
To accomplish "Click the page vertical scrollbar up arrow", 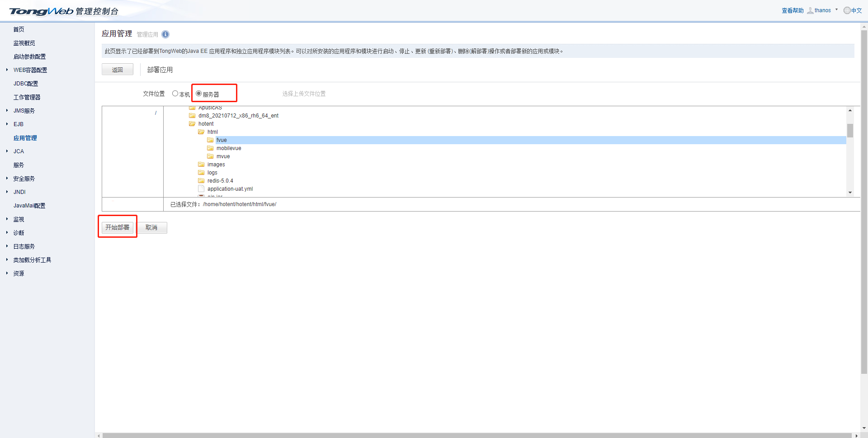I will tap(864, 27).
